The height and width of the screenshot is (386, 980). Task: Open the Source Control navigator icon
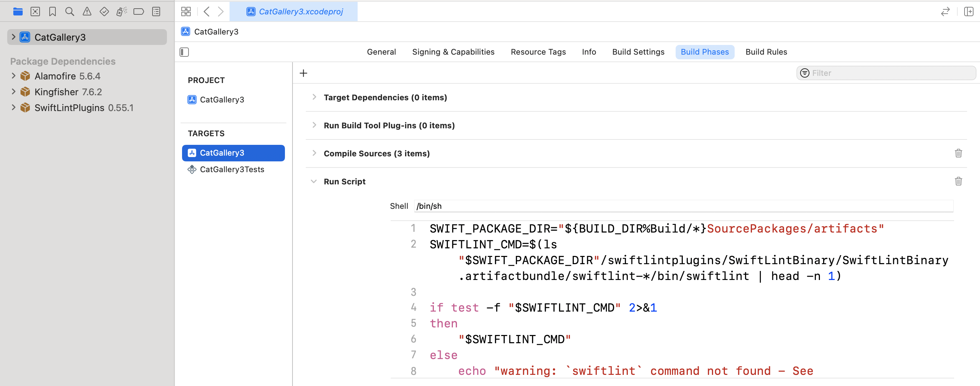(x=35, y=12)
